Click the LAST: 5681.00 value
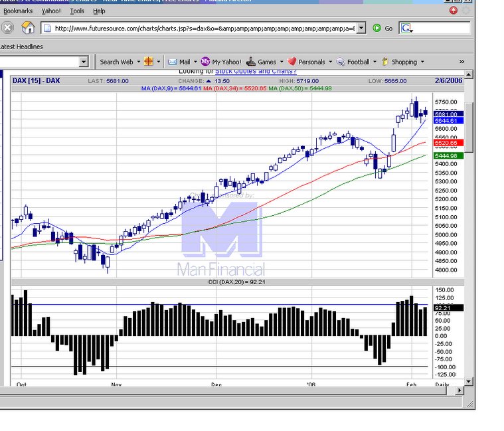This screenshot has width=504, height=431. click(108, 81)
